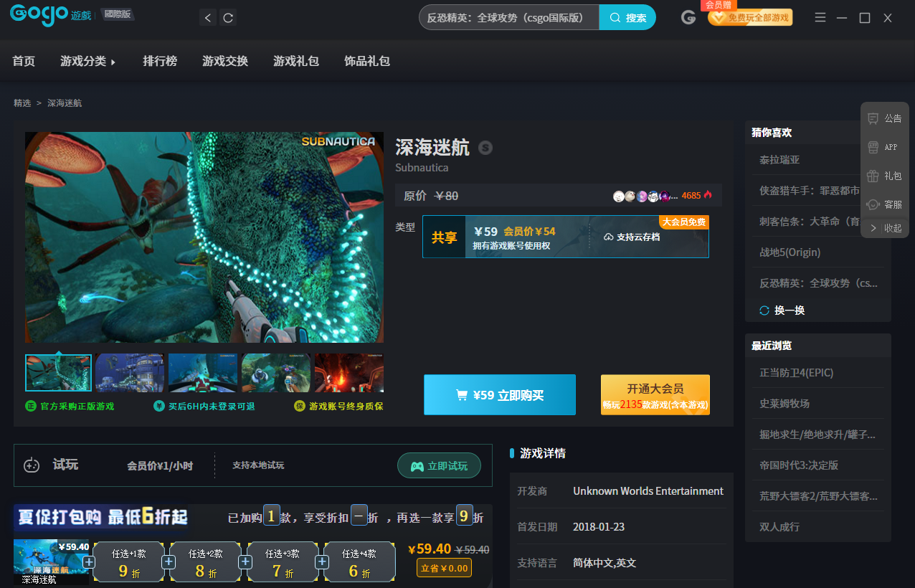Image resolution: width=915 pixels, height=588 pixels.
Task: Open the 游戏礼包 tab
Action: pyautogui.click(x=296, y=61)
